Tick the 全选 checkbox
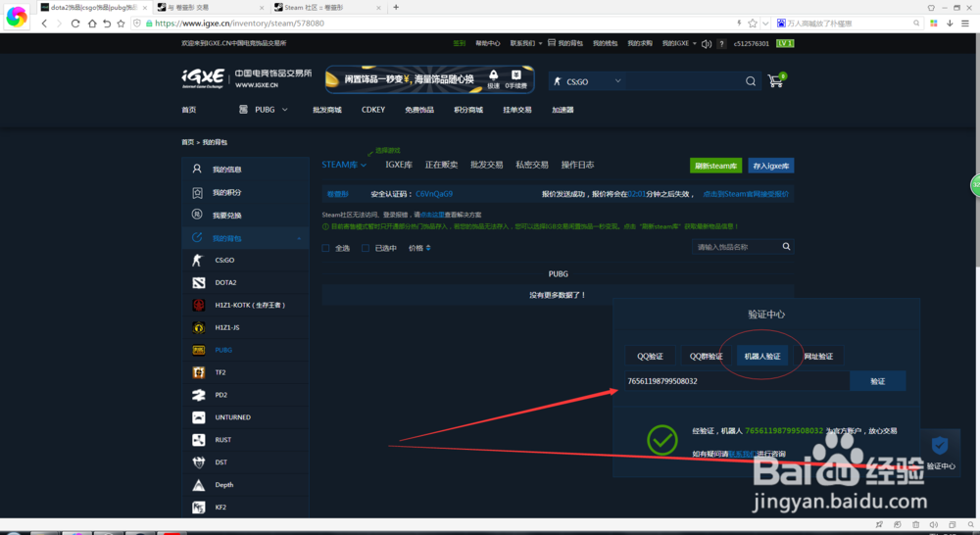Viewport: 980px width, 535px height. coord(325,248)
